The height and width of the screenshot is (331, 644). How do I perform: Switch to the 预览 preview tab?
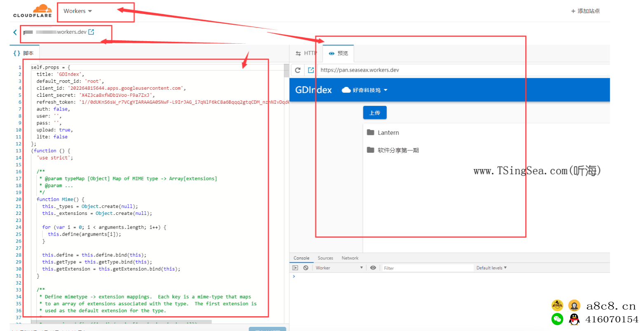coord(338,53)
